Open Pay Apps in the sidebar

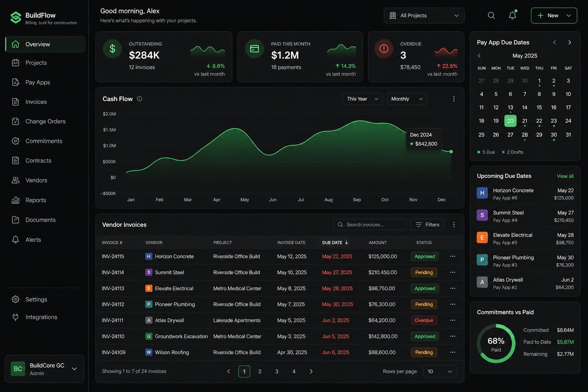click(x=45, y=82)
